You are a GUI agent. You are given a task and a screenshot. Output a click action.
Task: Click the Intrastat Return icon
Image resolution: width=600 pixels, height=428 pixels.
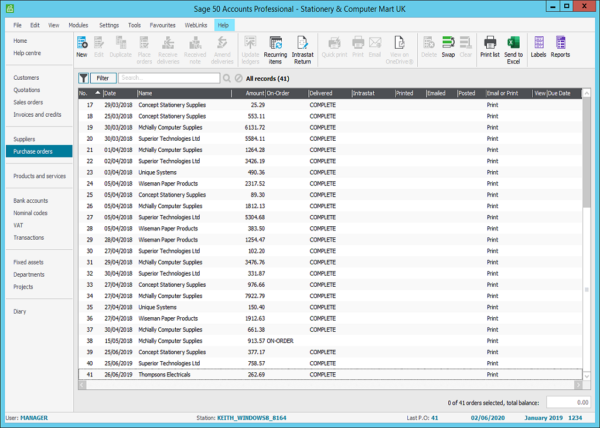point(302,45)
